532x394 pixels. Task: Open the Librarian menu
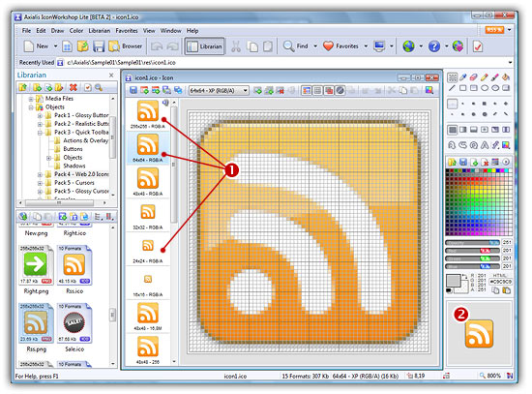pos(99,31)
